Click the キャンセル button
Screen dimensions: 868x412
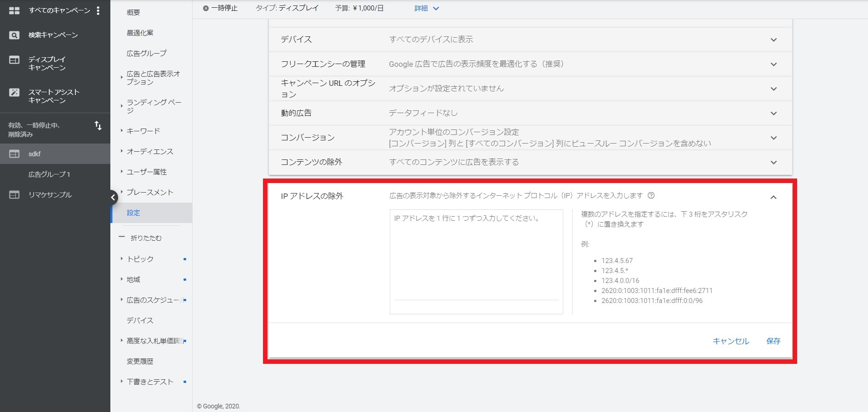(x=730, y=341)
